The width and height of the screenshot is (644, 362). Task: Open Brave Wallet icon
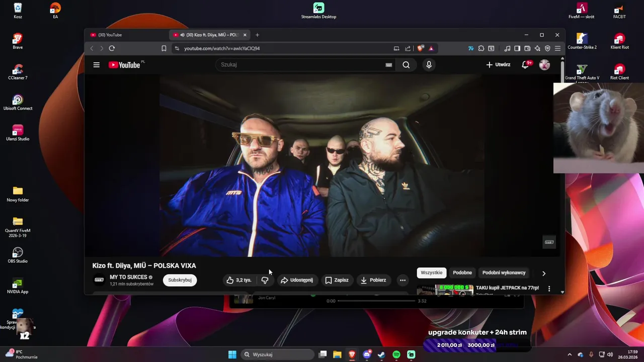pos(527,48)
